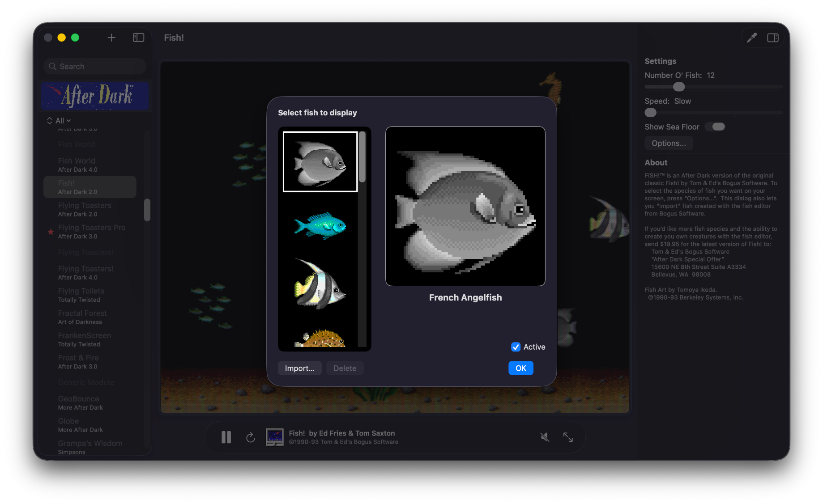Click the Delete button
The height and width of the screenshot is (504, 823).
345,368
